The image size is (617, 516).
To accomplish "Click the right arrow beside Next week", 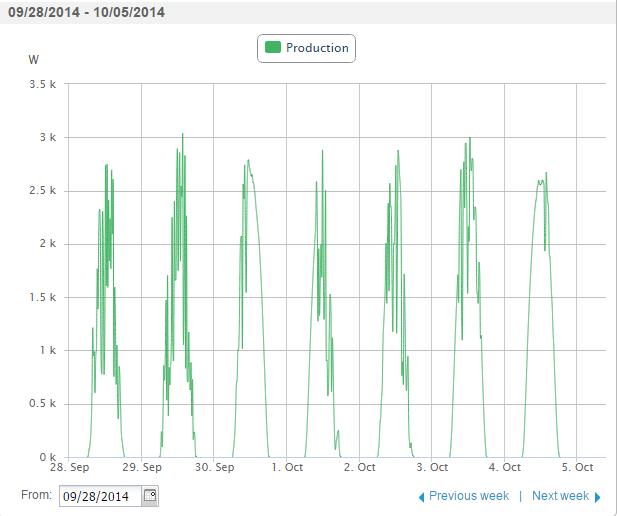I will pos(598,497).
